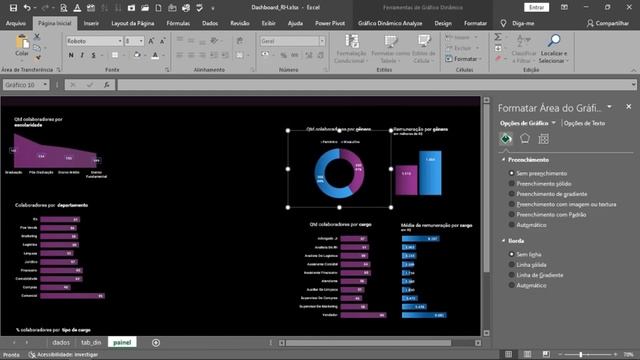The image size is (640, 360).
Task: Click the Insert Function fx icon
Action: click(x=107, y=85)
